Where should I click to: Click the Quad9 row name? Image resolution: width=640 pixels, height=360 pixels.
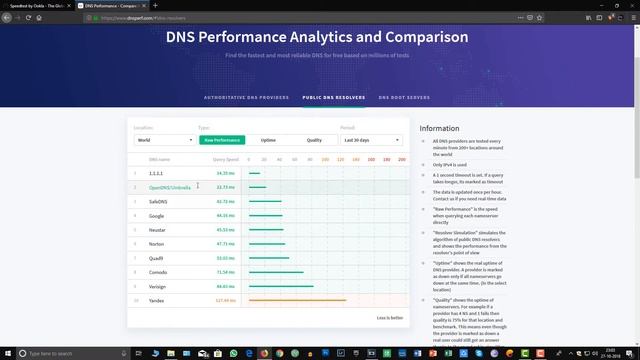coord(156,258)
